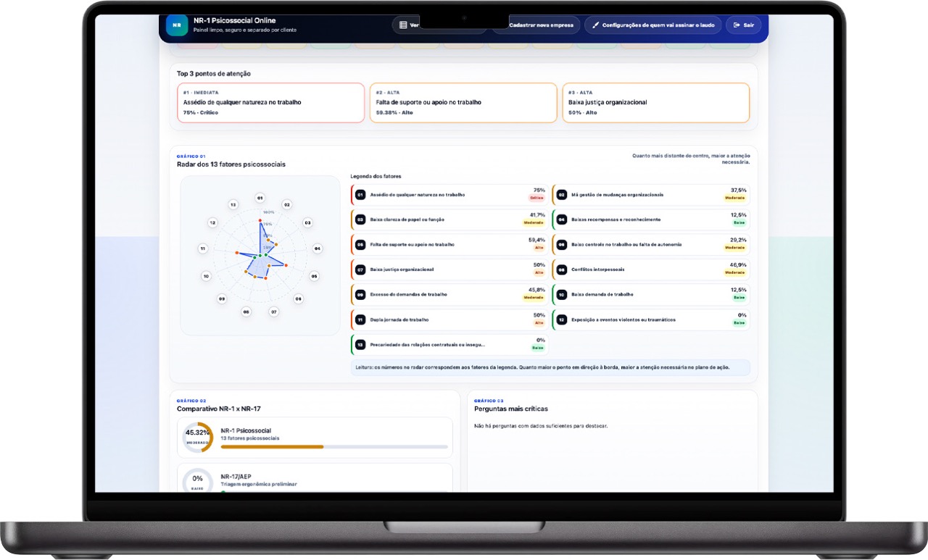Open the #3 Baixa justiça organizacional card
Image resolution: width=928 pixels, height=560 pixels.
pos(655,103)
